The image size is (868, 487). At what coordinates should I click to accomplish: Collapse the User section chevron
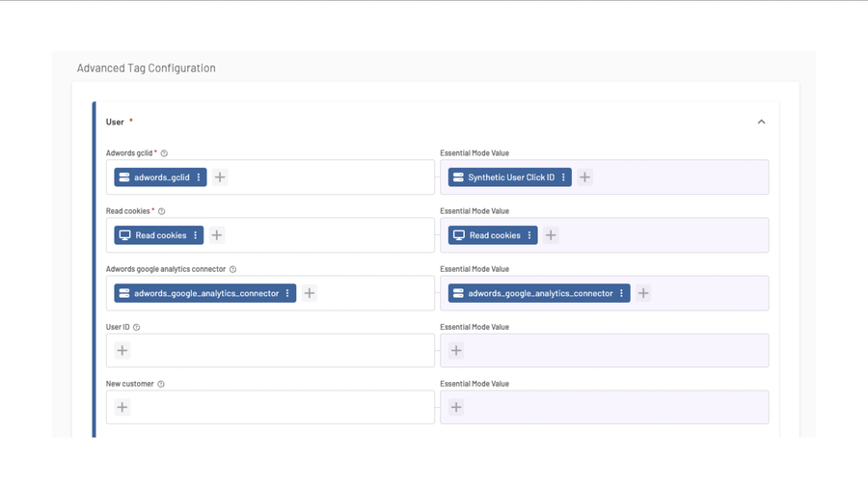click(x=761, y=122)
